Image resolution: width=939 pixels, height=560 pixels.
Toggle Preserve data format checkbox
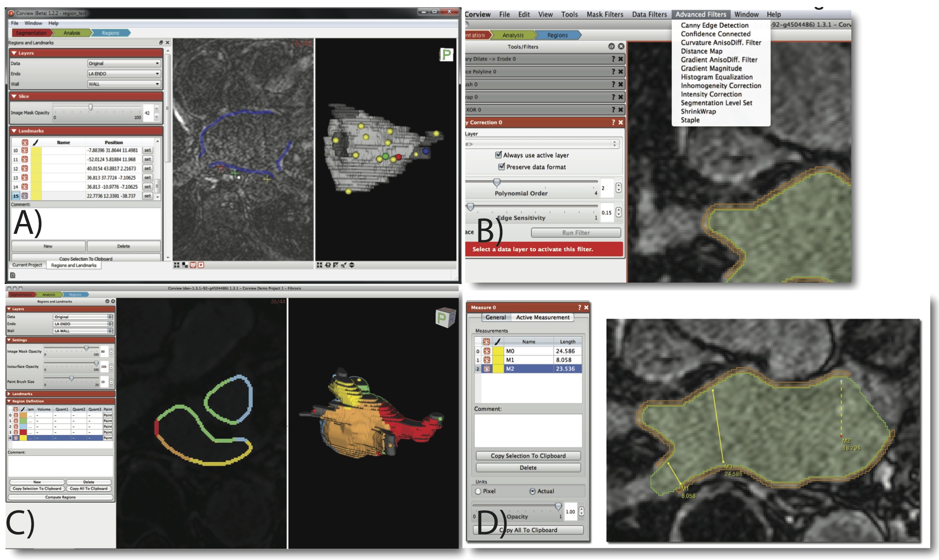pyautogui.click(x=501, y=166)
